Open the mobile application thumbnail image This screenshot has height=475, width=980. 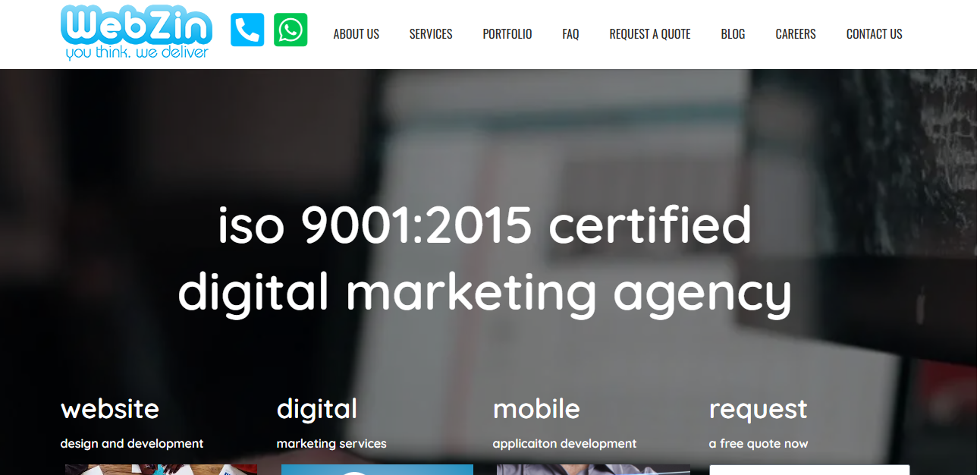(593, 470)
